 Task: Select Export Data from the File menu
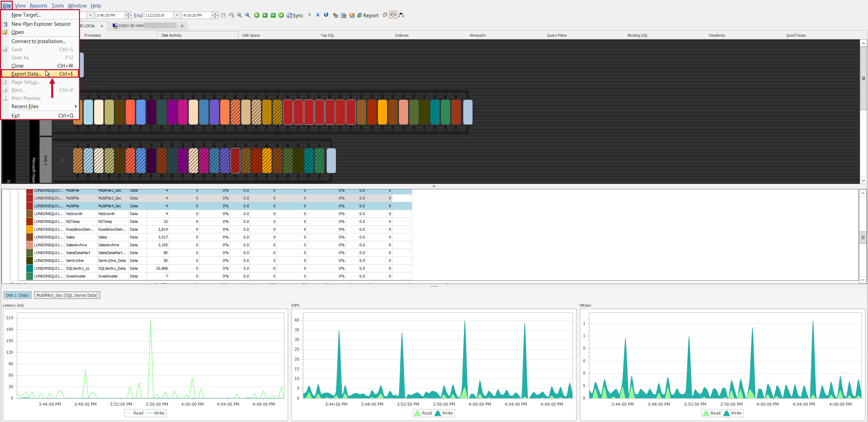click(x=27, y=74)
